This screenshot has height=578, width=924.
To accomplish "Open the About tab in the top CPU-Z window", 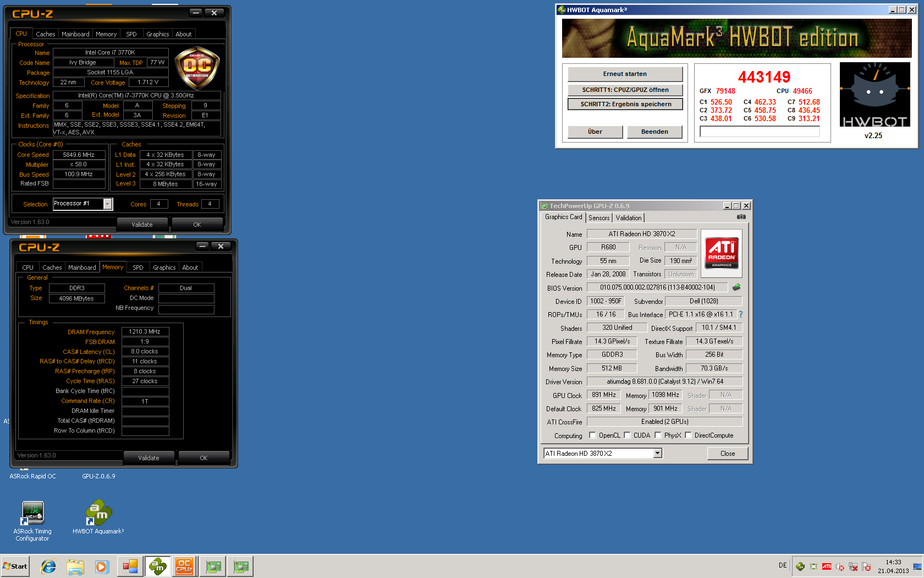I will tap(184, 34).
